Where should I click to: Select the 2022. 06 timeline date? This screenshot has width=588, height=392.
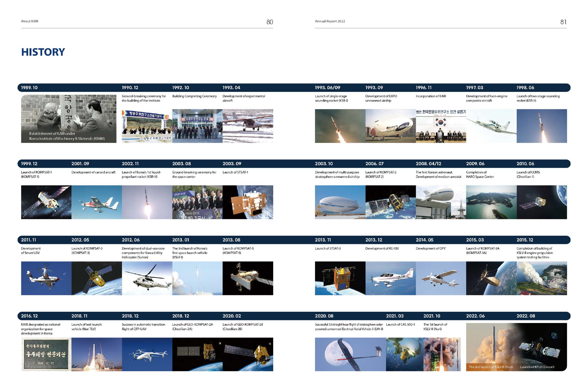(x=475, y=316)
